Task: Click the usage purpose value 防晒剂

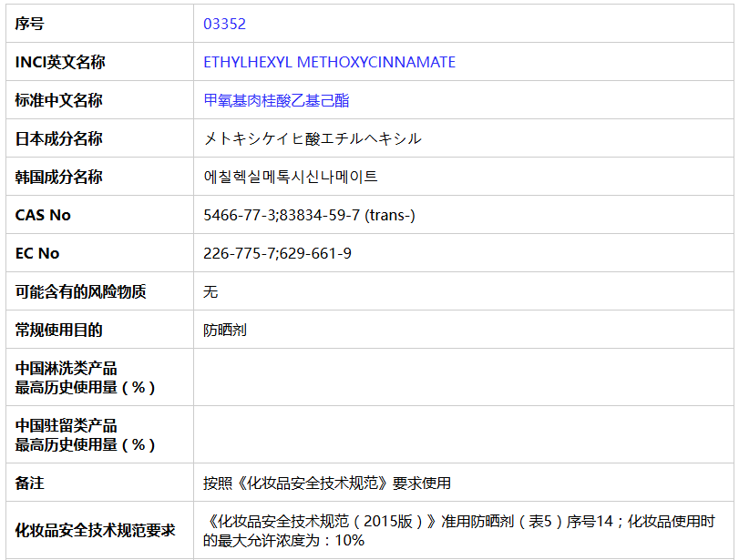Action: 225,331
